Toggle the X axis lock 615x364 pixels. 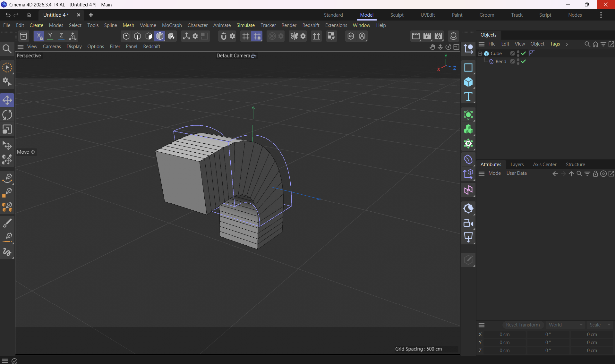tap(39, 36)
